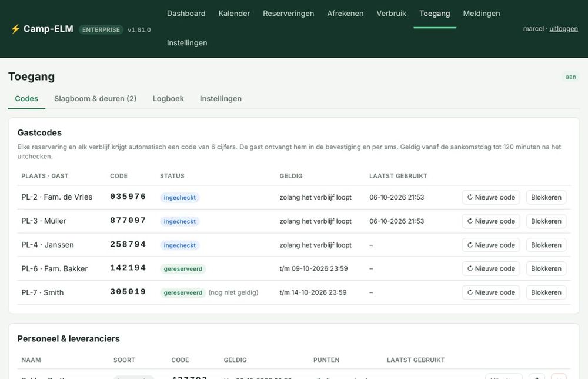Click guest code 142194
This screenshot has width=588, height=379.
tap(128, 268)
